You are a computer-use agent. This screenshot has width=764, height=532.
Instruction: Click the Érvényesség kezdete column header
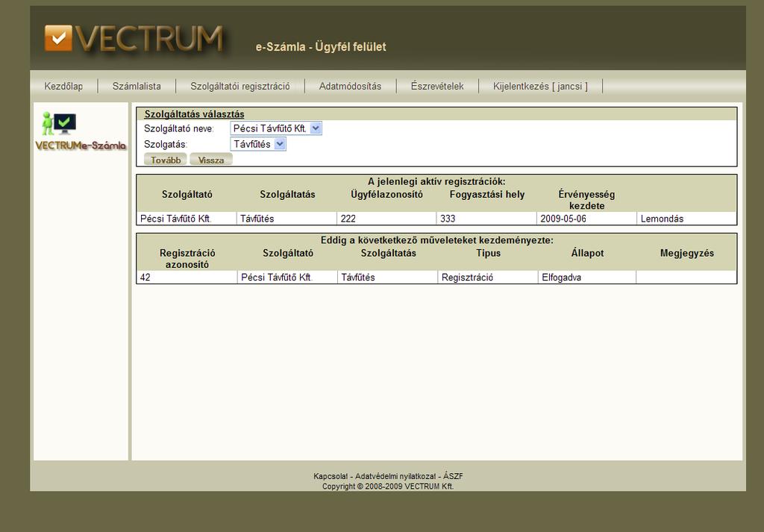click(586, 200)
